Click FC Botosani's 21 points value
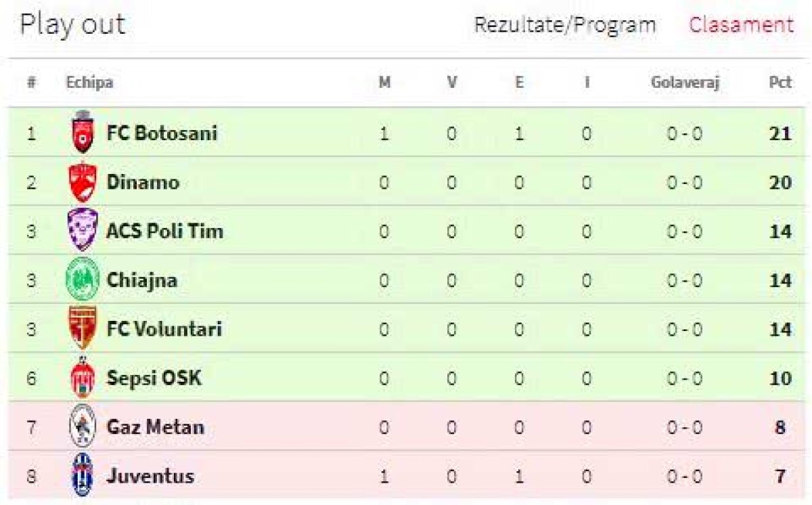The height and width of the screenshot is (505, 812). [780, 133]
